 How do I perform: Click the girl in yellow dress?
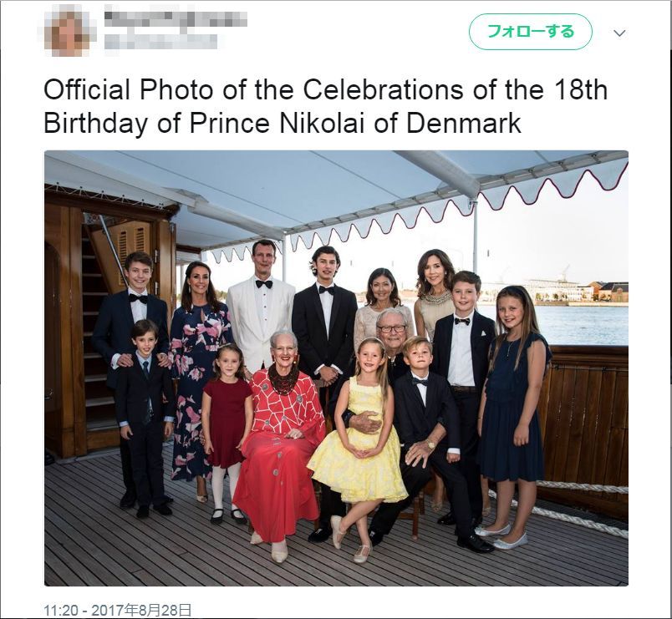358,445
